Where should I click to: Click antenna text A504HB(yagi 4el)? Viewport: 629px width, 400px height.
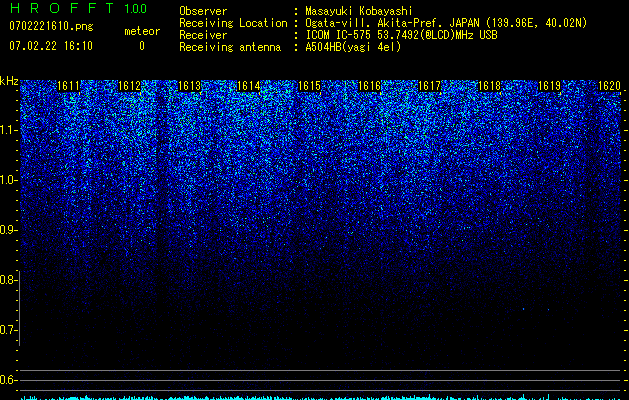[x=353, y=47]
